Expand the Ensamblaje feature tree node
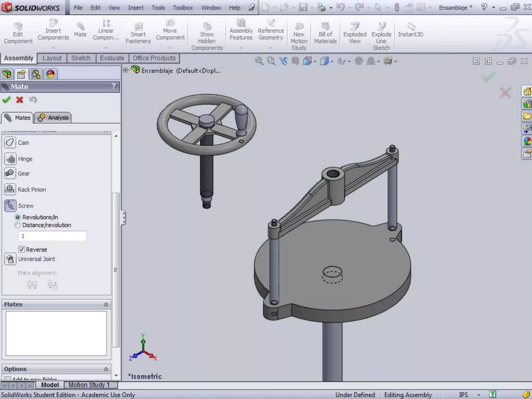Screen dimensions: 532x399 [x=125, y=70]
